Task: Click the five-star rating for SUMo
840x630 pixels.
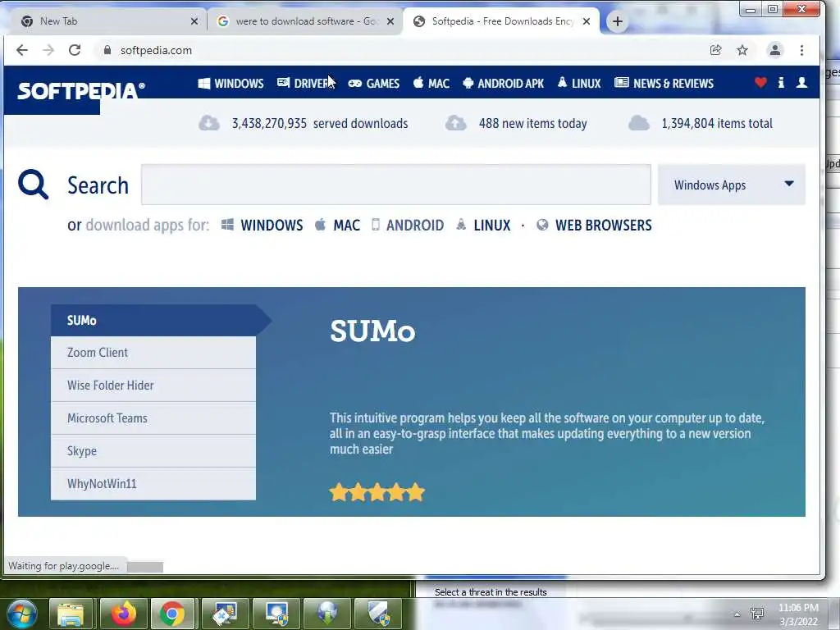Action: click(x=377, y=492)
